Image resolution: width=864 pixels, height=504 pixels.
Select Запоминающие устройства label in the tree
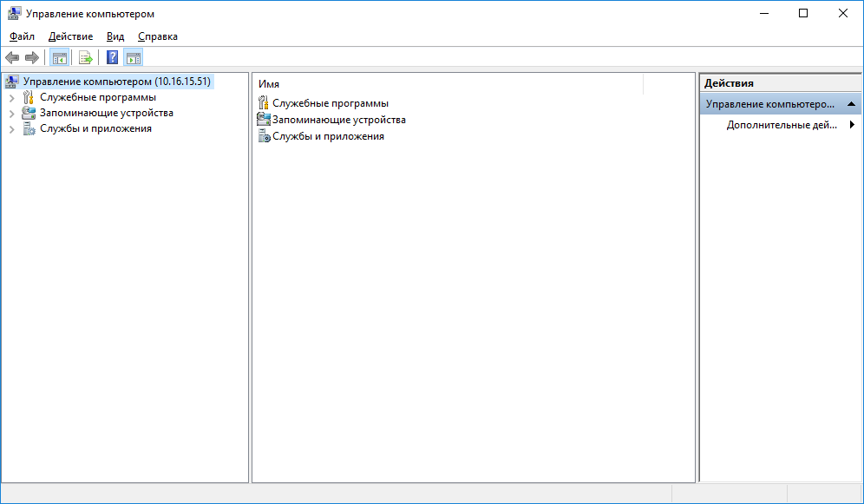click(x=107, y=113)
